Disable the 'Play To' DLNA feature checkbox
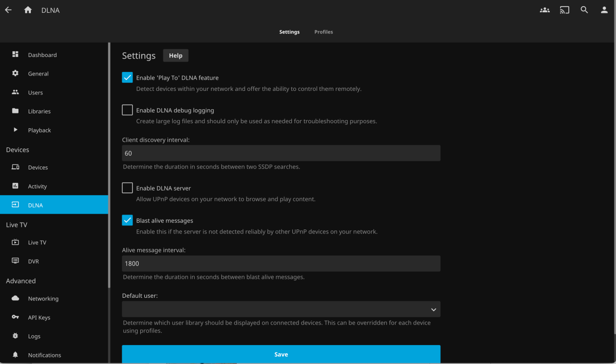The width and height of the screenshot is (616, 364). 127,78
